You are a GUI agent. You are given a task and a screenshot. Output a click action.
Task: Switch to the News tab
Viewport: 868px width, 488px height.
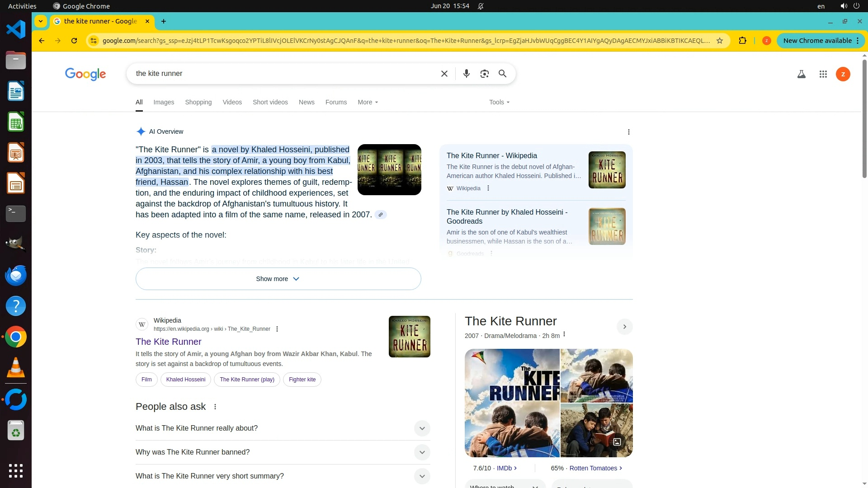(307, 102)
